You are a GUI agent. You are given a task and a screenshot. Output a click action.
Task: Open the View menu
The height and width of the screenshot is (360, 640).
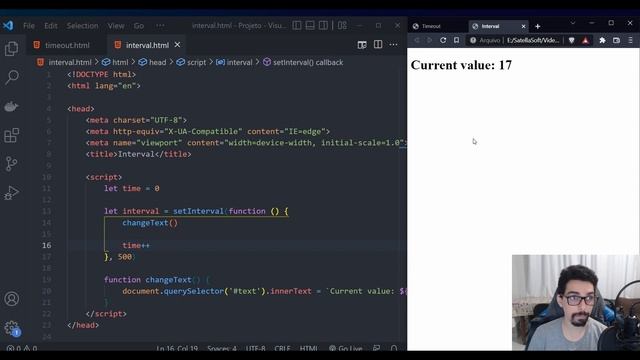(x=116, y=26)
